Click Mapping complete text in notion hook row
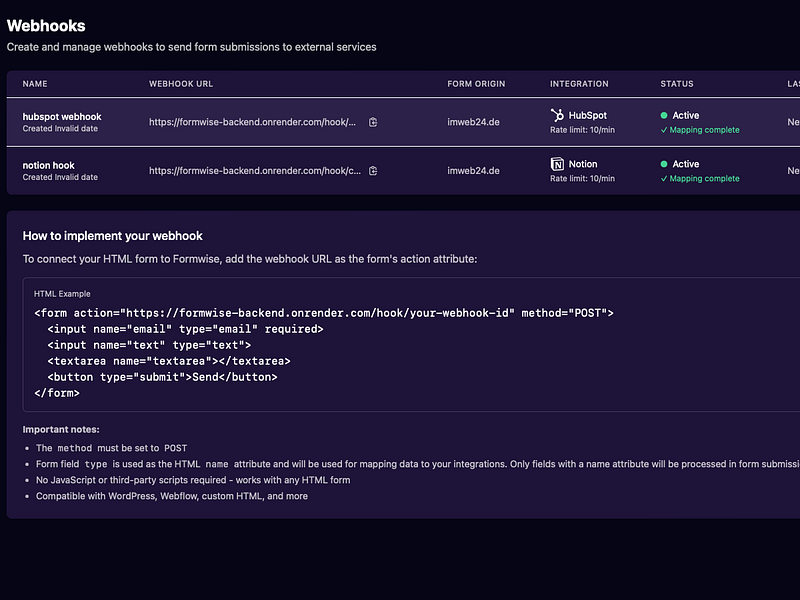The width and height of the screenshot is (800, 600). [x=704, y=179]
